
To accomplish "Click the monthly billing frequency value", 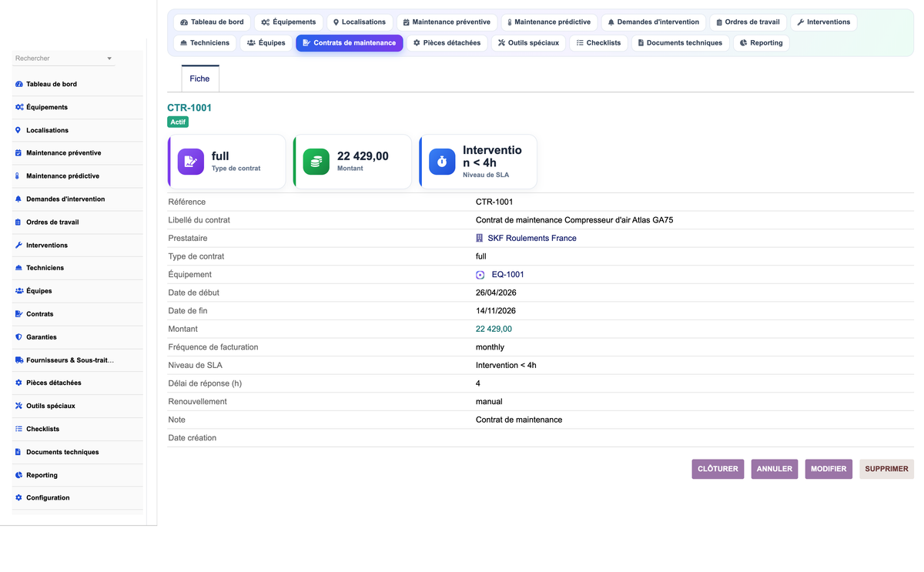I will pyautogui.click(x=490, y=347).
